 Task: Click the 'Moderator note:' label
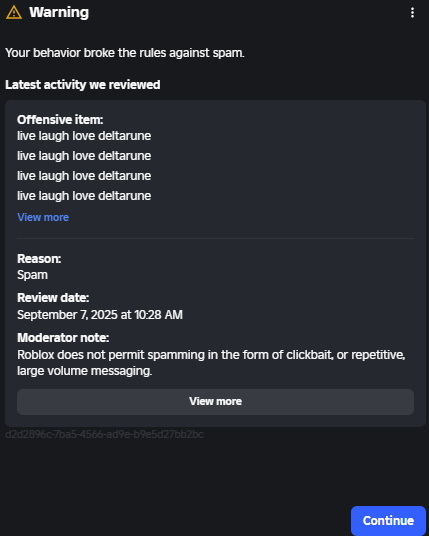(63, 338)
